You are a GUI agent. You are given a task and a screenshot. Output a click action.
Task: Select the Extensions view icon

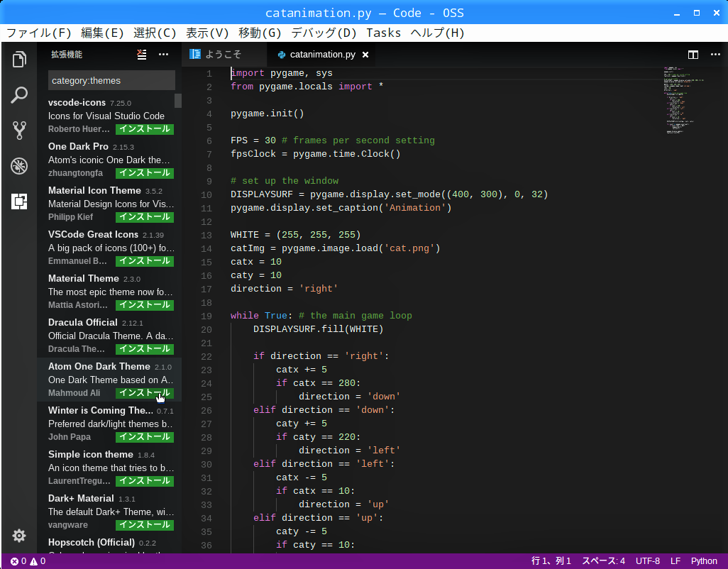pyautogui.click(x=19, y=201)
